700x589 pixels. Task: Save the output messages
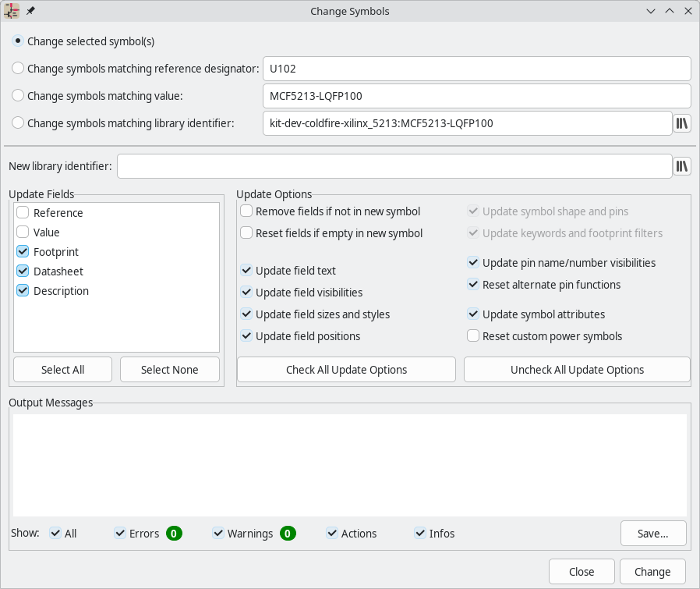click(652, 533)
